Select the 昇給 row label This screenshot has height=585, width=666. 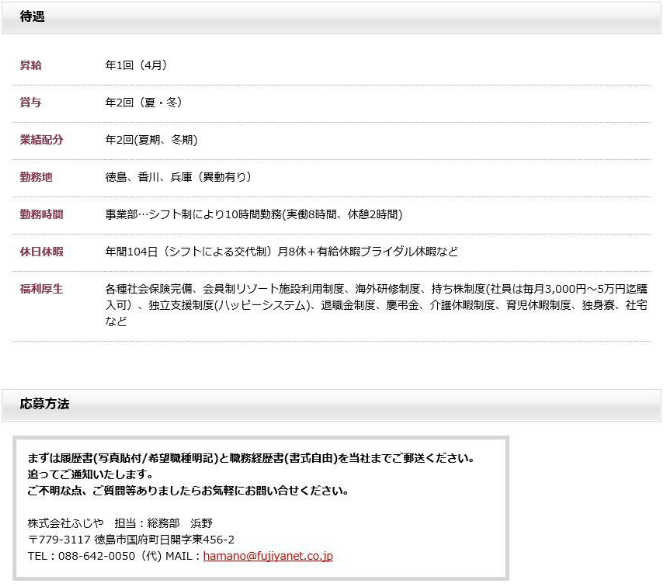click(31, 66)
